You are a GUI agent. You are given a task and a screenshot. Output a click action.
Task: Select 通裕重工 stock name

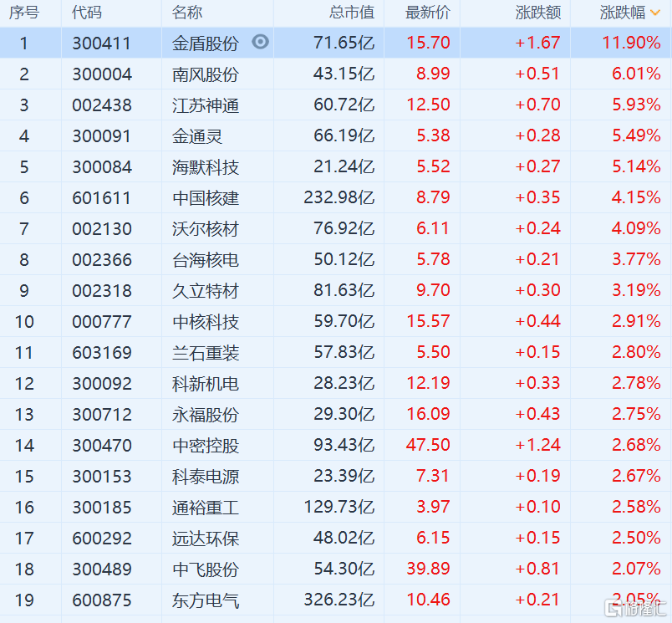point(206,508)
